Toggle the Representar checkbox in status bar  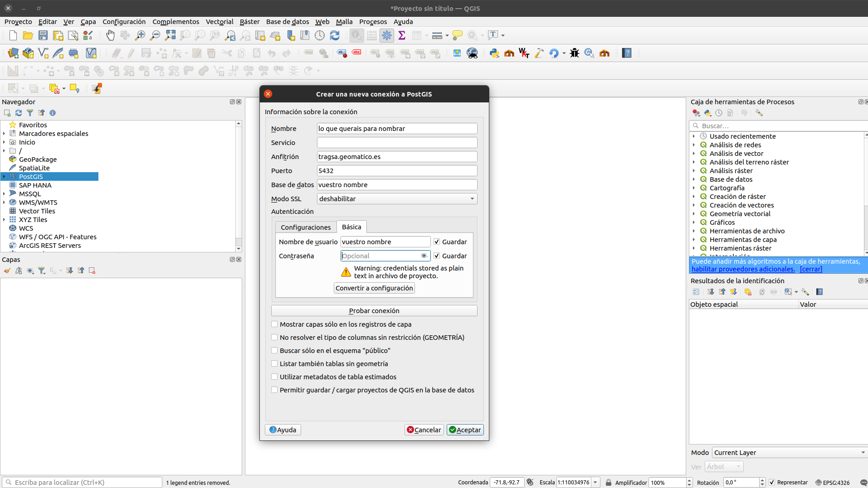(x=772, y=483)
